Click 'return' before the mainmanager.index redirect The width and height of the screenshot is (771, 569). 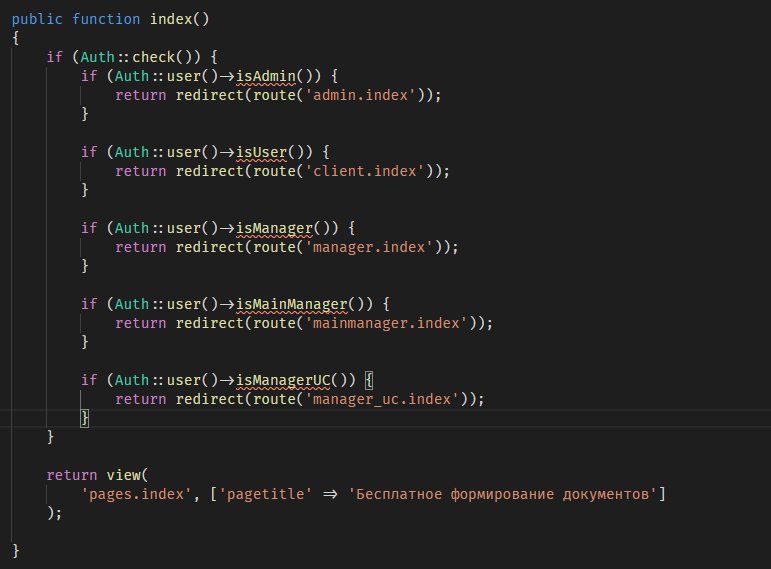coord(141,323)
